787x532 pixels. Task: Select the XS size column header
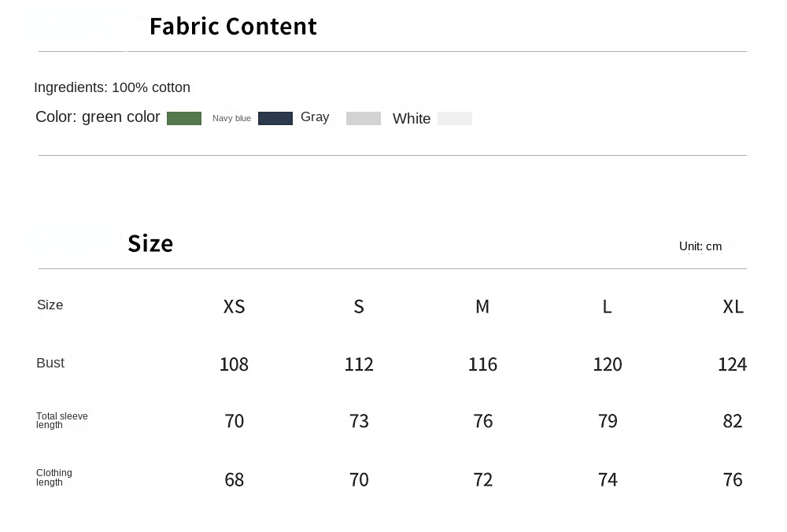click(234, 306)
